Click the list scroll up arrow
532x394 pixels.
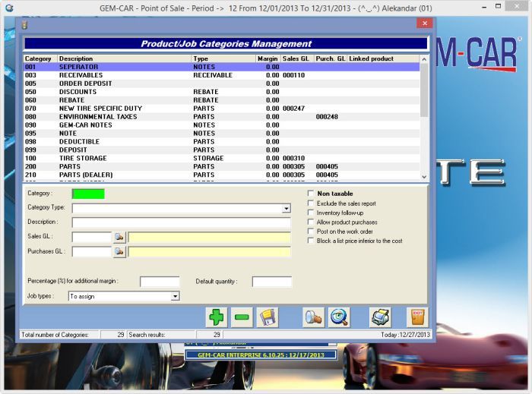tap(424, 59)
